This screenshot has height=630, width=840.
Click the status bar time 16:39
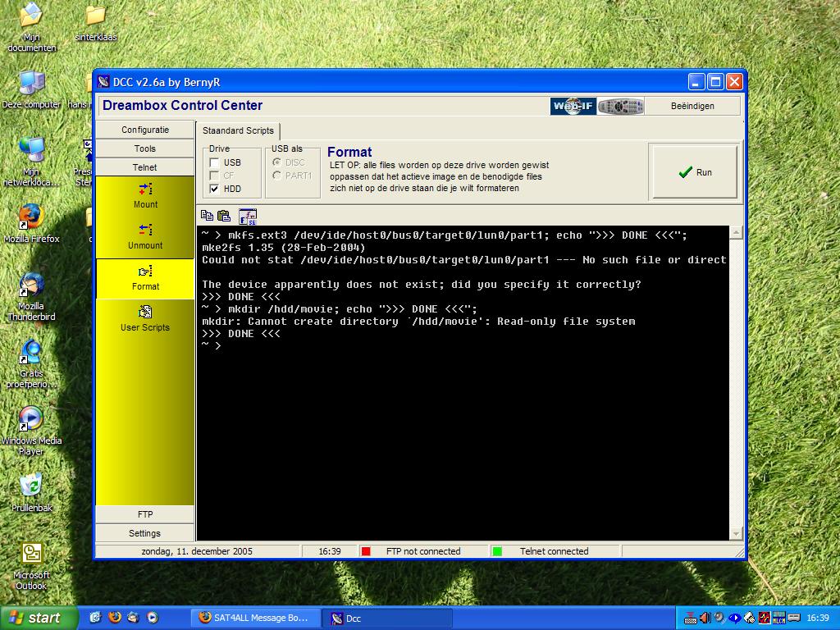point(330,551)
